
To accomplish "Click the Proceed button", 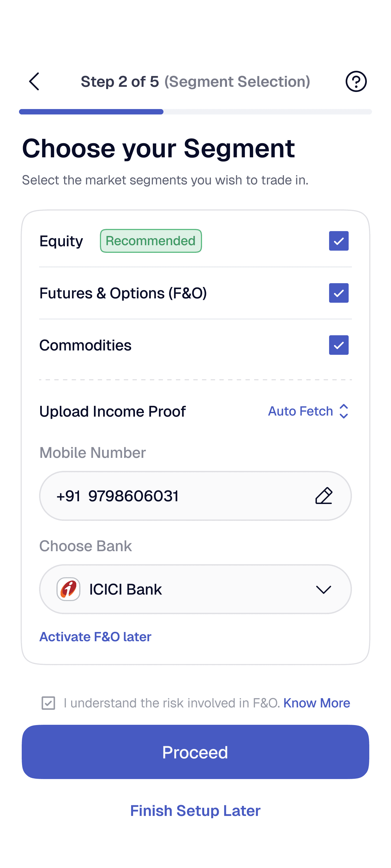I will (x=195, y=752).
